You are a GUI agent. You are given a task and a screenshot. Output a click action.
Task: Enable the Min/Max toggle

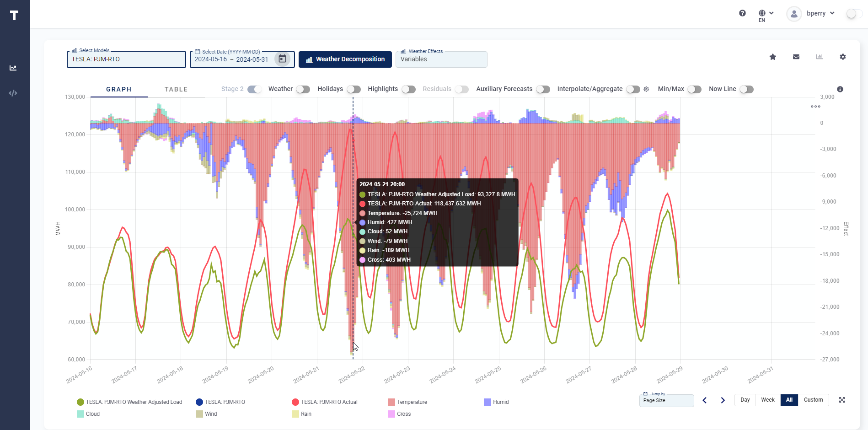click(x=694, y=89)
